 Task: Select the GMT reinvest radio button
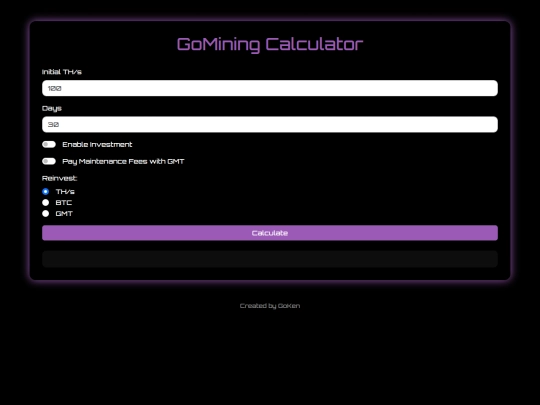pyautogui.click(x=45, y=214)
